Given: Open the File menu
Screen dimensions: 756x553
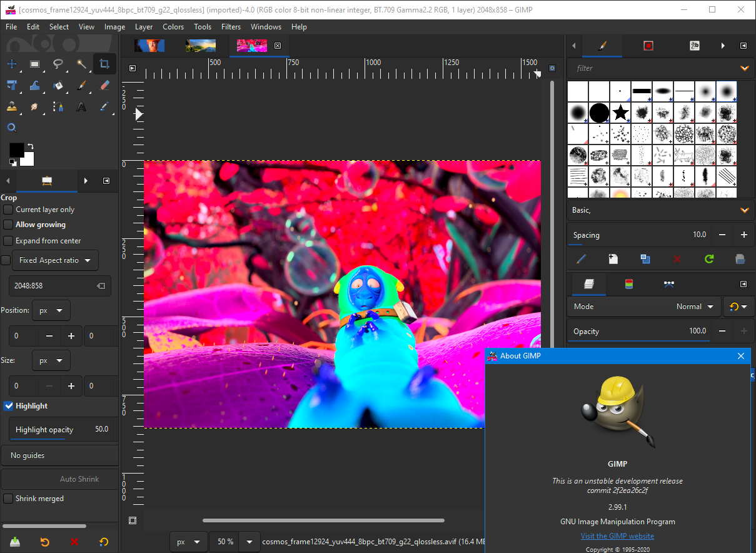Looking at the screenshot, I should coord(11,27).
